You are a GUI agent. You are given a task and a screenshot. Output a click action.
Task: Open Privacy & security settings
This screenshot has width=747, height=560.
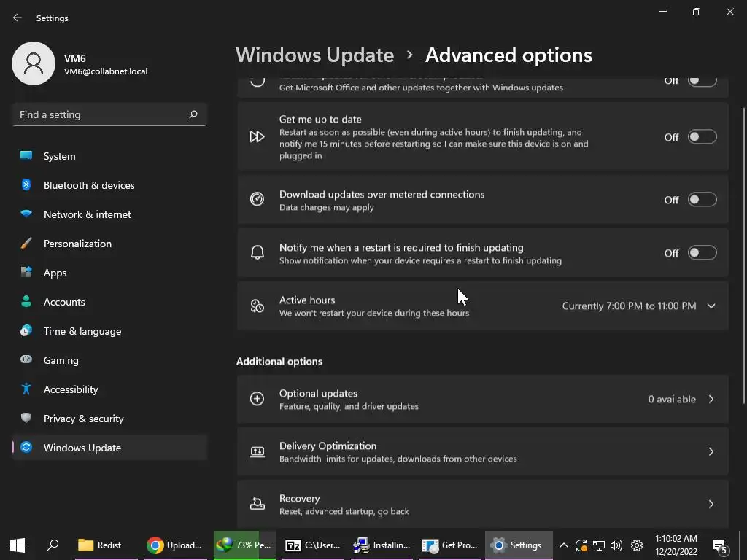(109, 419)
